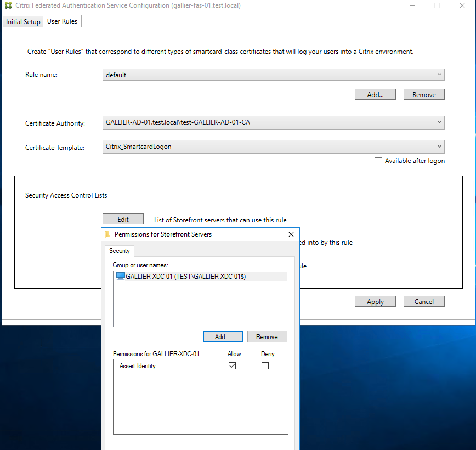Click the Security Access Control Lists heading
This screenshot has height=450, width=476.
pos(66,195)
